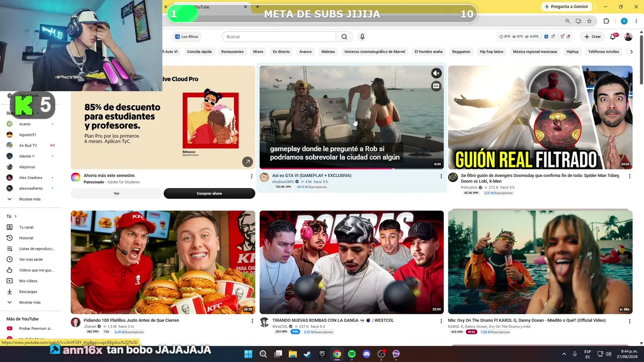644x362 pixels.
Task: Select the Reggaeton category chip
Action: 461,52
